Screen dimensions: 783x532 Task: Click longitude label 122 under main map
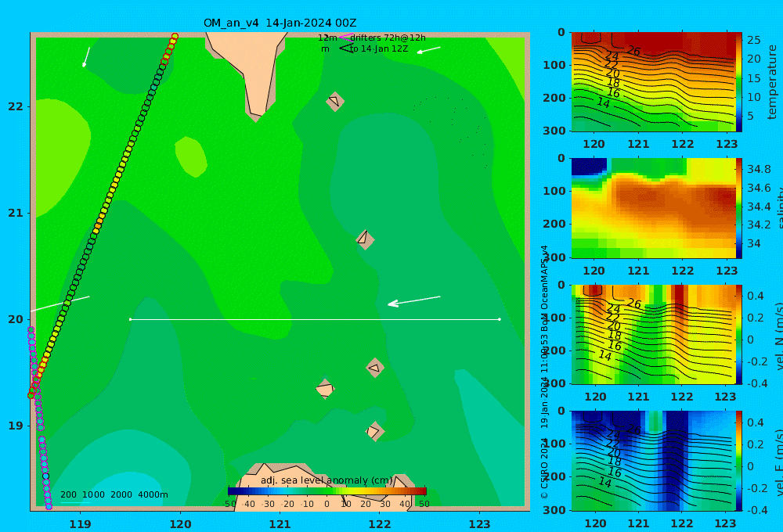point(380,524)
